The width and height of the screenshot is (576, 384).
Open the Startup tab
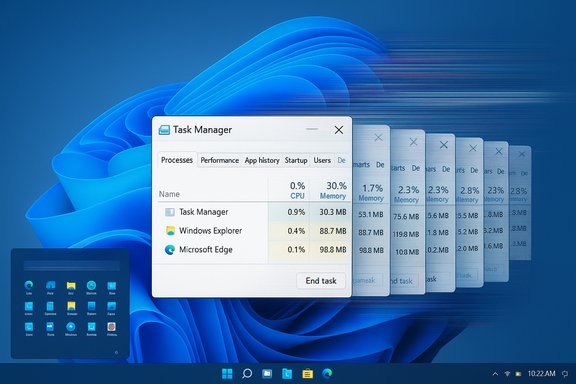tap(296, 160)
